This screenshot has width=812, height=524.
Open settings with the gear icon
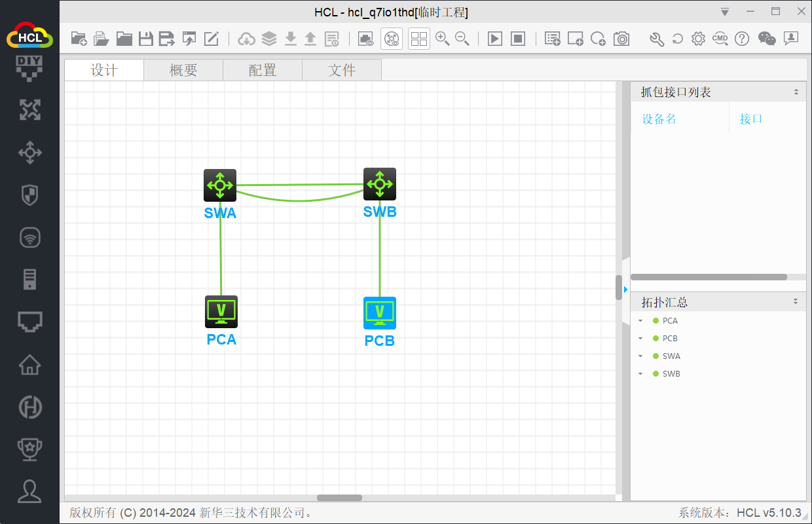tap(699, 39)
